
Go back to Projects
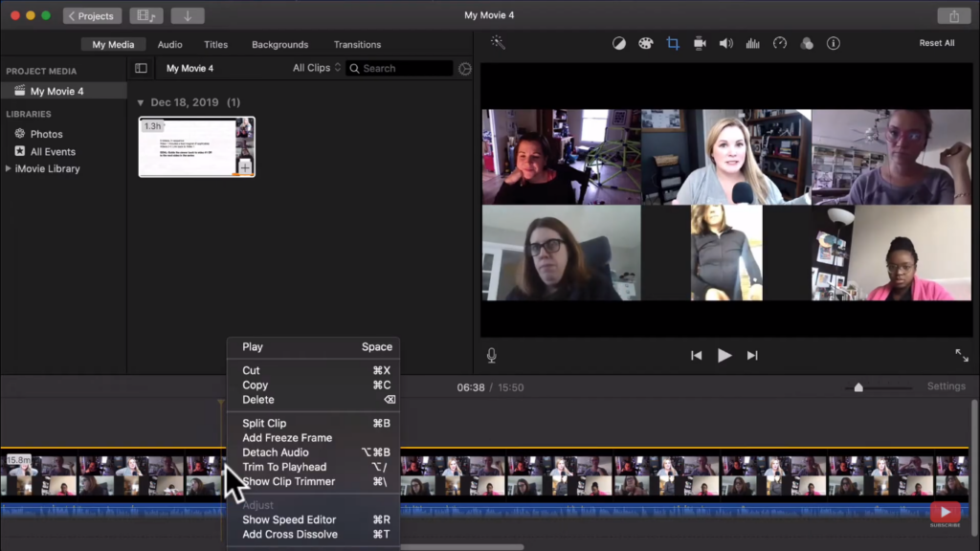tap(92, 15)
